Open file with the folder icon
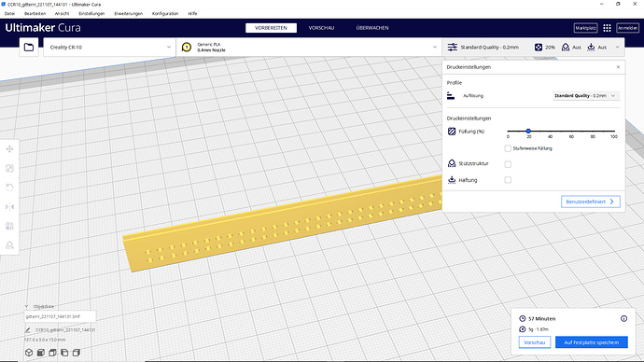The width and height of the screenshot is (644, 362). [x=29, y=48]
